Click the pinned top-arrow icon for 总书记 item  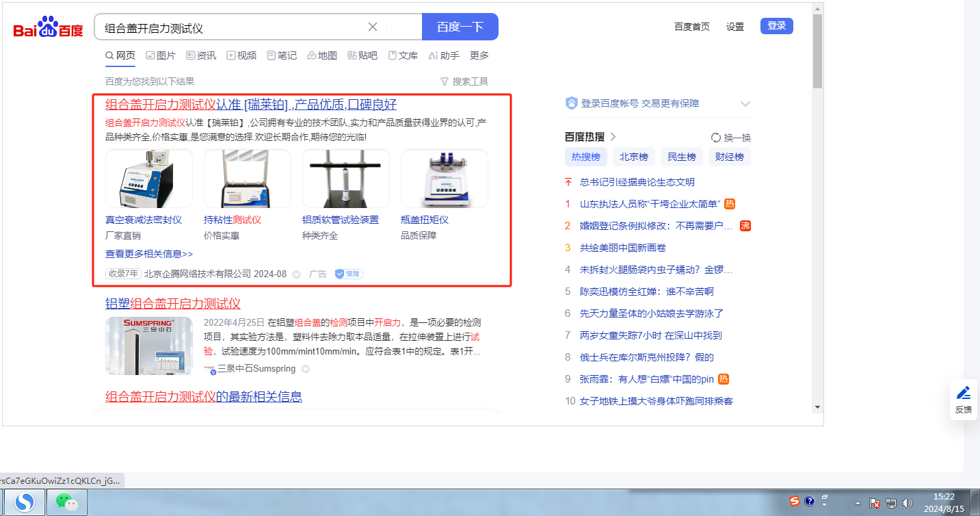coord(568,182)
